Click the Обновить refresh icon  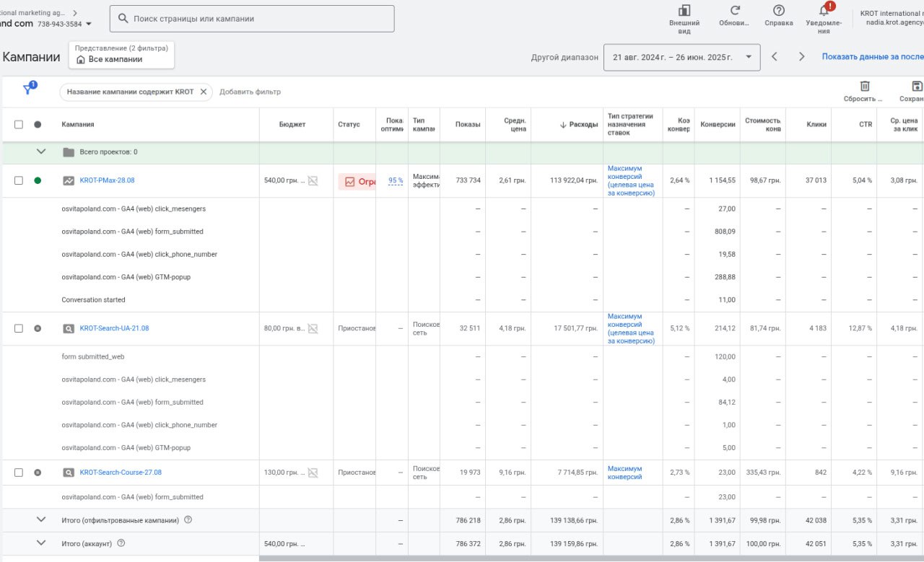(x=735, y=11)
